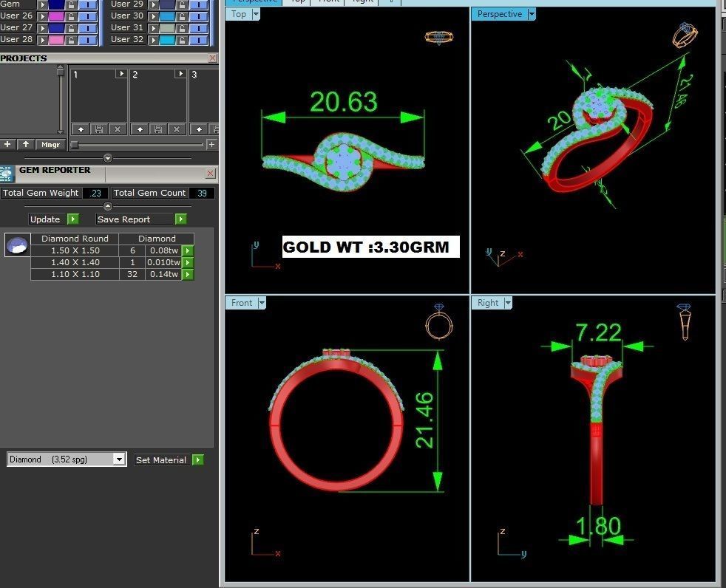Screen dimensions: 726x588
Task: Close the Gem Reporter panel
Action: (210, 173)
